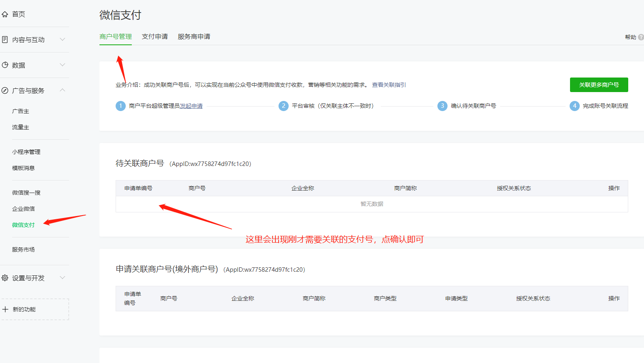The width and height of the screenshot is (644, 363).
Task: Open 广告主 in the sidebar
Action: 21,111
